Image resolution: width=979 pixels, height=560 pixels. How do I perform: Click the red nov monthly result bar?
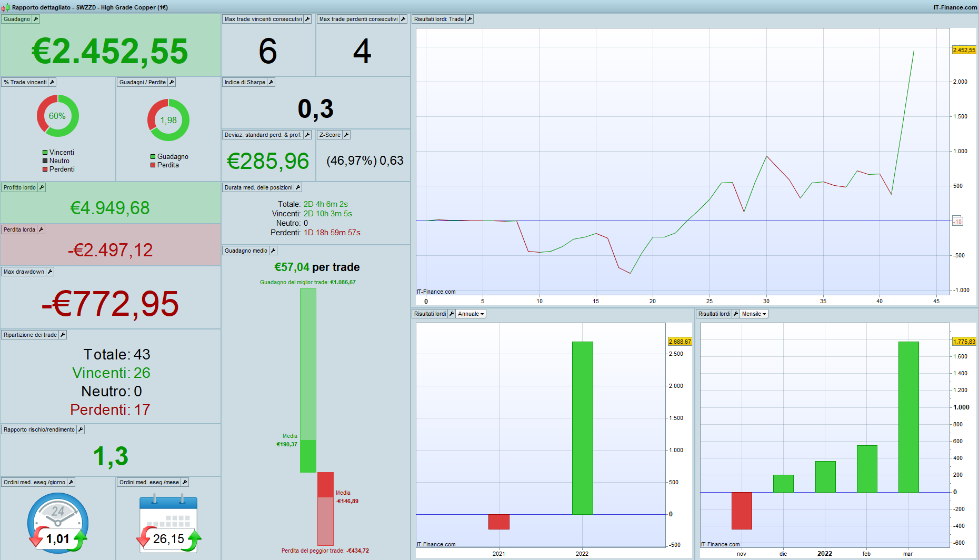click(x=742, y=511)
